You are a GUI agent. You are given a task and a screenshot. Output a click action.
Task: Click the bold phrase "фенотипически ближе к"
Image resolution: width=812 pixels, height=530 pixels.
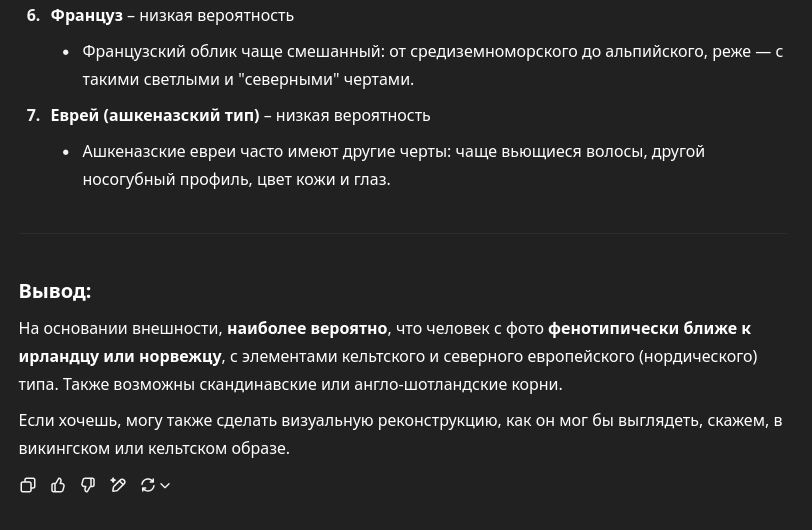click(649, 328)
